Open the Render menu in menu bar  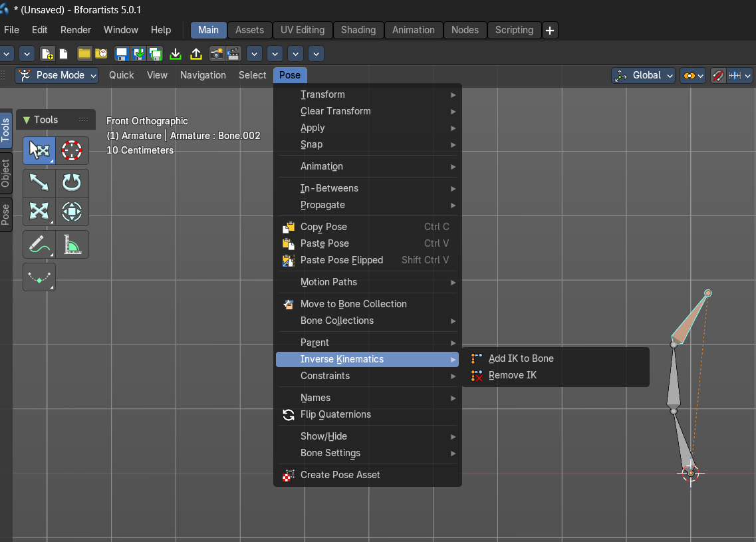coord(76,30)
